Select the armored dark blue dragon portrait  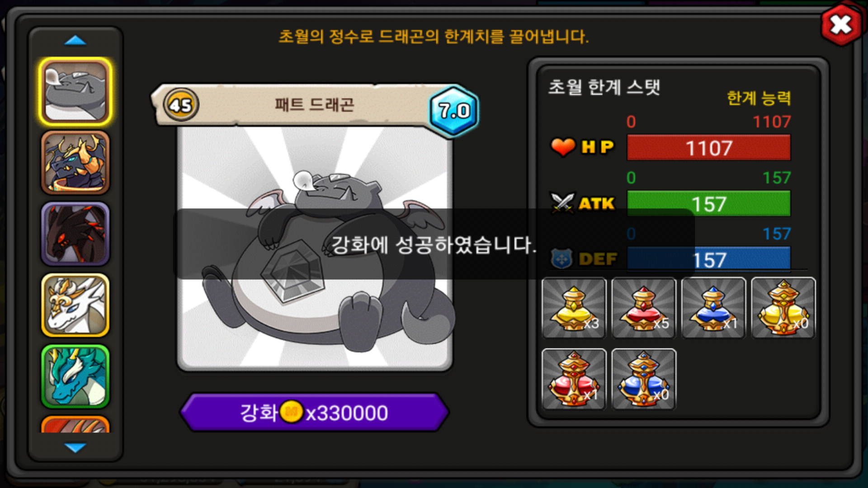[x=75, y=163]
